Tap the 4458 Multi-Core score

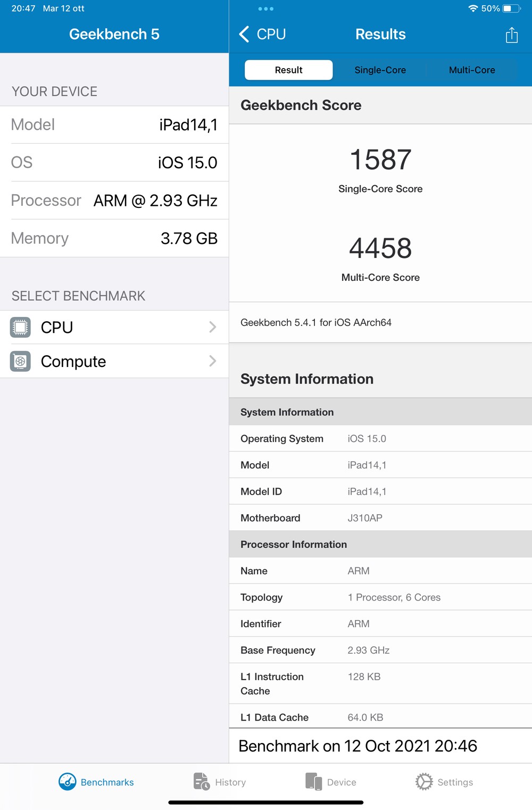coord(380,248)
